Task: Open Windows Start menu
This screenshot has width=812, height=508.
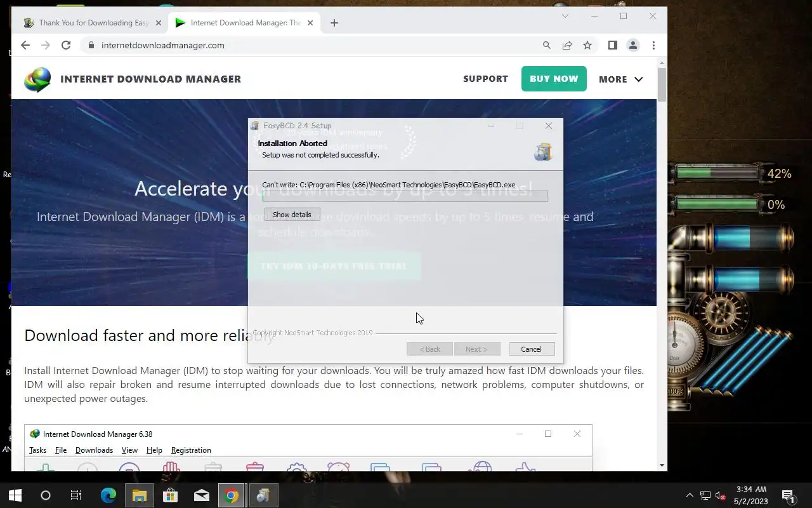Action: [x=15, y=495]
